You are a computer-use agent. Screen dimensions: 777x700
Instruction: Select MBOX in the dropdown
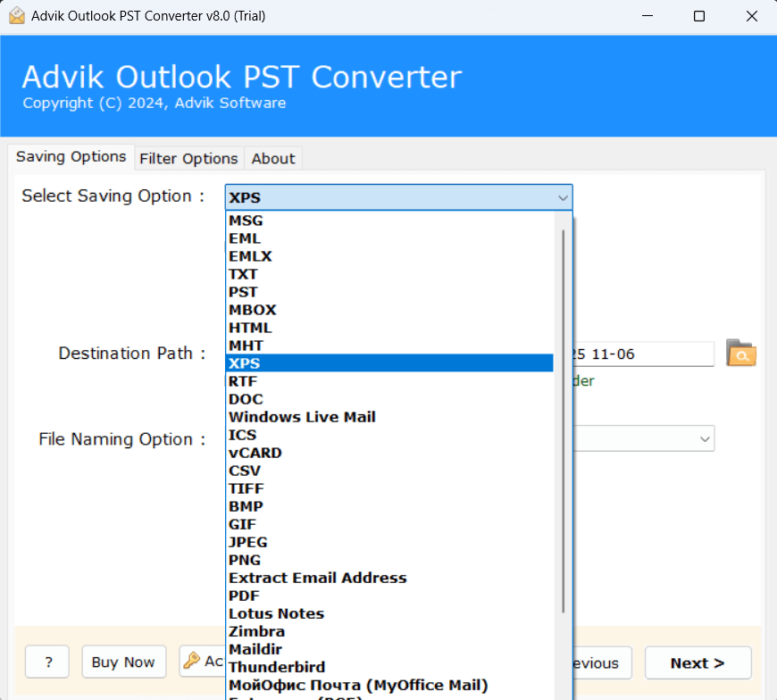389,310
